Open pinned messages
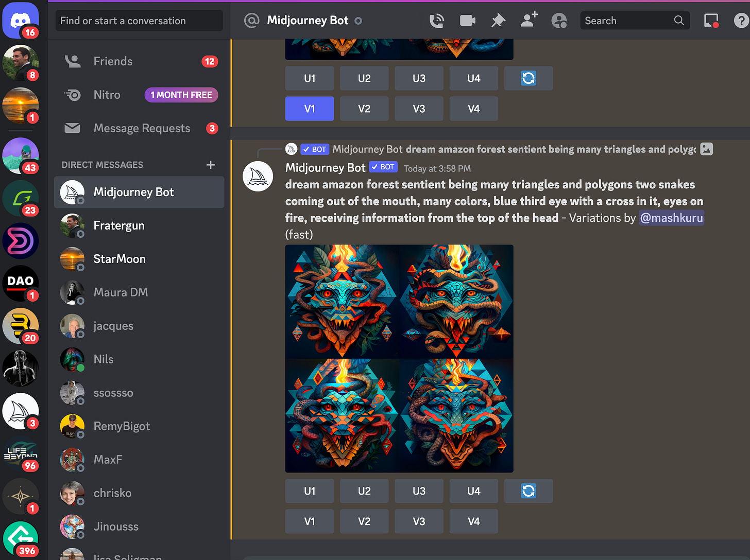The height and width of the screenshot is (560, 750). [498, 21]
